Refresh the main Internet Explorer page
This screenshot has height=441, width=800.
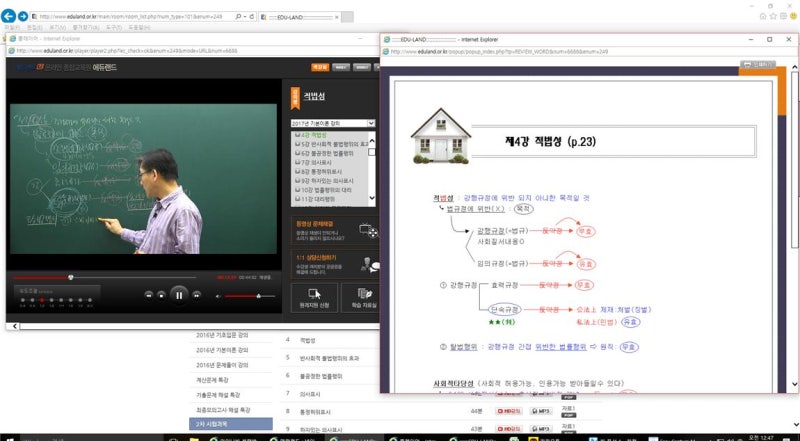click(252, 17)
